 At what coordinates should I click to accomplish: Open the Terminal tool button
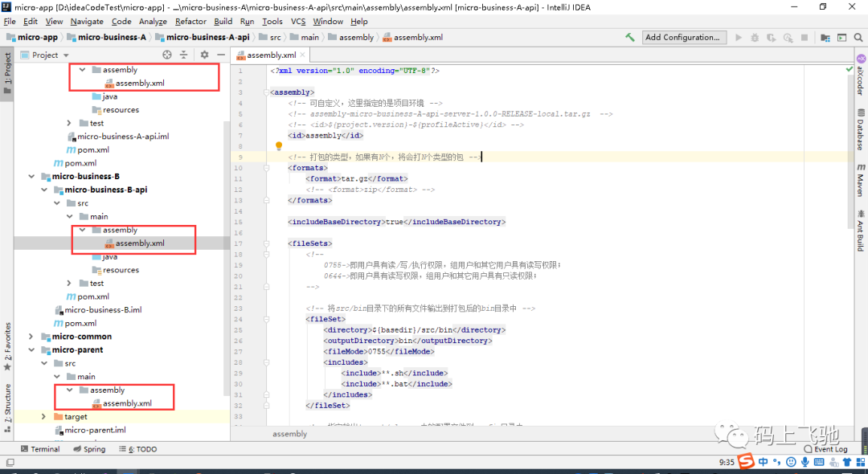click(40, 449)
